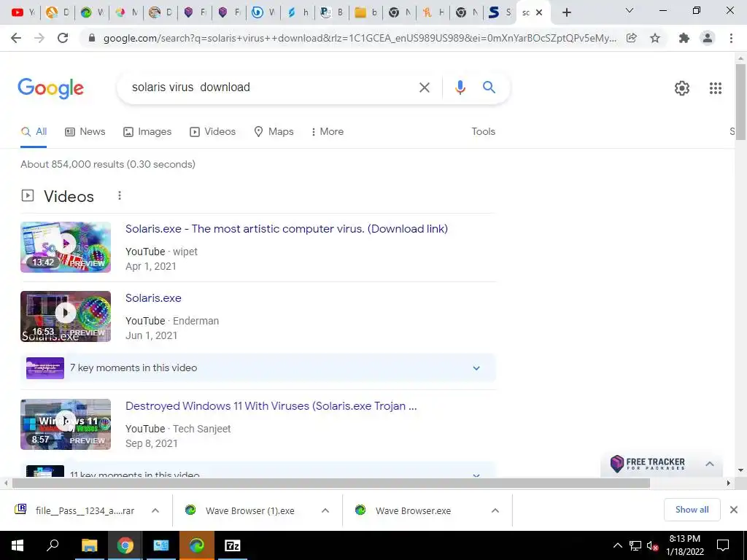Open the Extensions puzzle icon
747x560 pixels.
684,38
